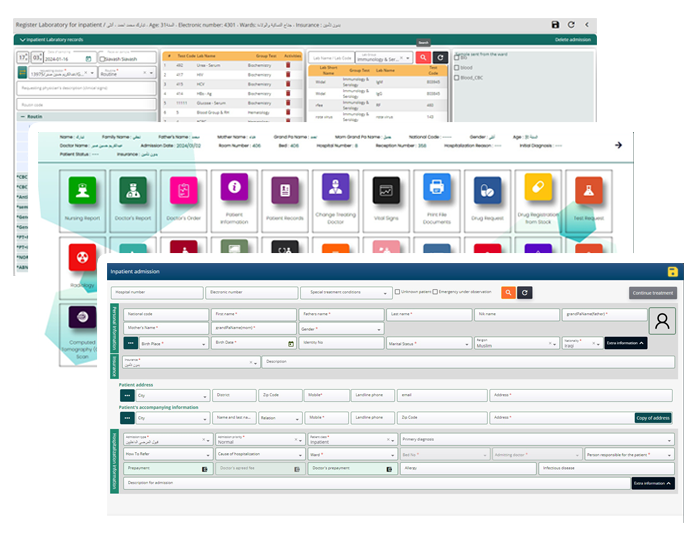Open the Ward dropdown
The width and height of the screenshot is (700, 542).
[x=352, y=454]
